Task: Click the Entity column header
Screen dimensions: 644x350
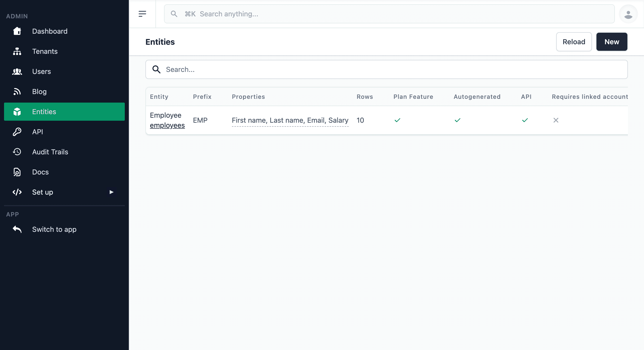Action: click(159, 97)
